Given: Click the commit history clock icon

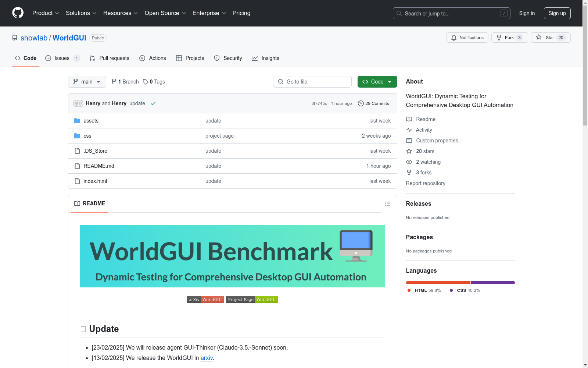Looking at the screenshot, I should (x=361, y=103).
